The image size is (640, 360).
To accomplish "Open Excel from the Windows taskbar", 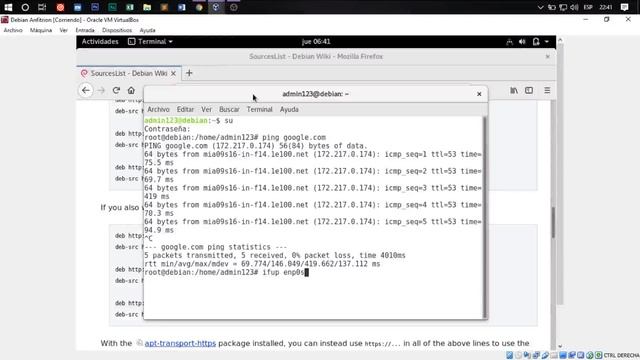I will (130, 7).
